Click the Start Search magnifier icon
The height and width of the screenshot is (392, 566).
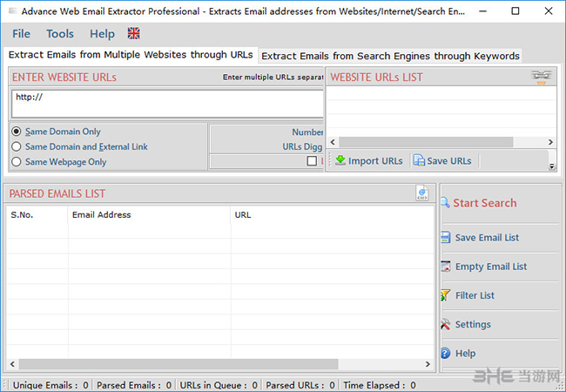445,202
